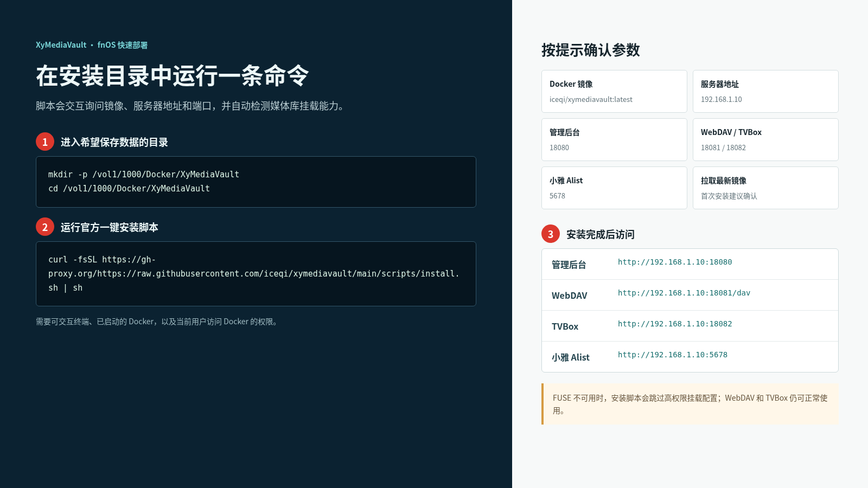Select the heading 运行官方一键安装脚本

(x=110, y=227)
